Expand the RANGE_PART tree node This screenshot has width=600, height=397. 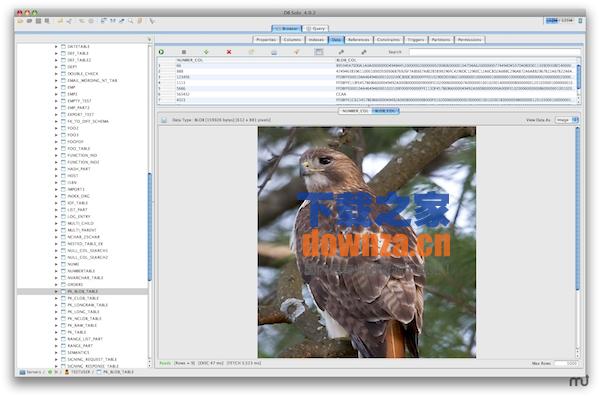56,346
